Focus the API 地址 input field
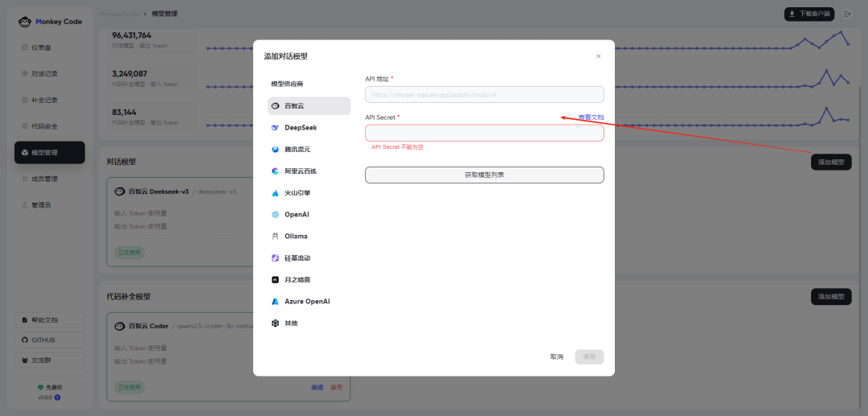868x416 pixels. (485, 95)
